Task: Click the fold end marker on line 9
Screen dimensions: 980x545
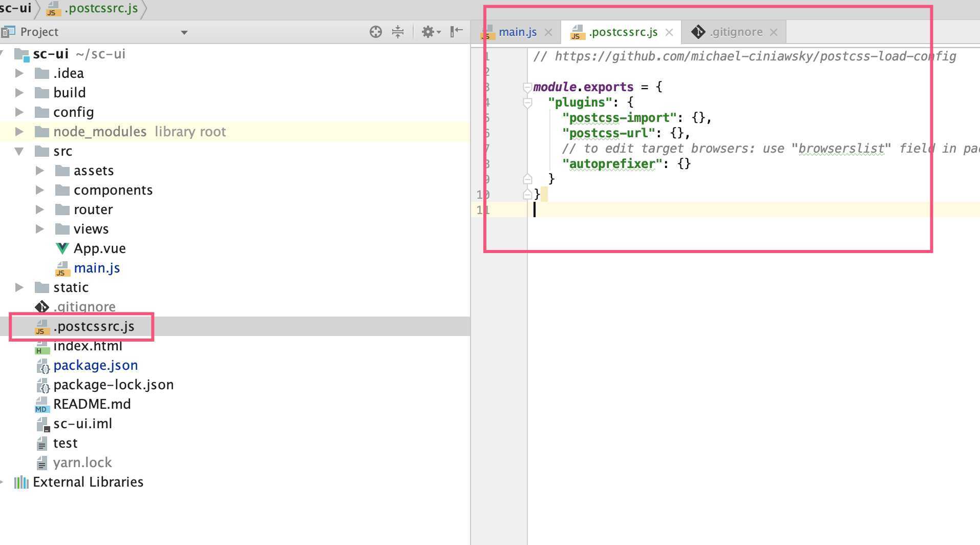Action: pyautogui.click(x=527, y=179)
